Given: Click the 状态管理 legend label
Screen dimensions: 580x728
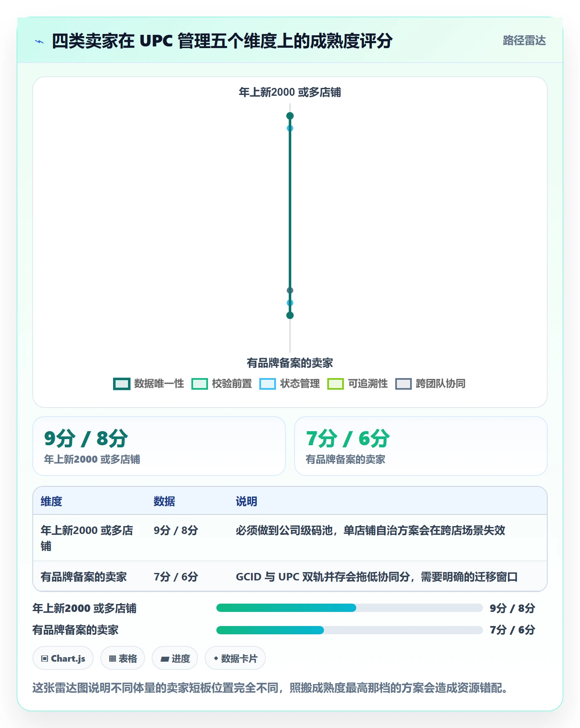Looking at the screenshot, I should click(x=300, y=384).
